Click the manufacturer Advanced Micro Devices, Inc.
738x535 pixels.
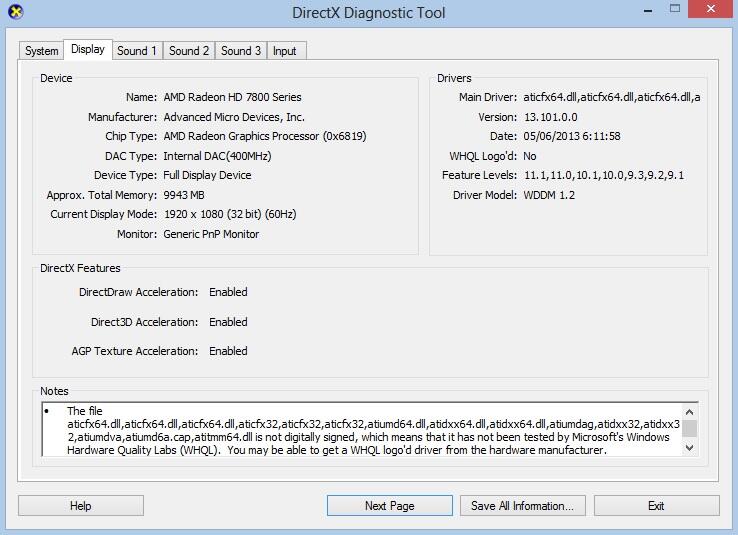point(234,117)
